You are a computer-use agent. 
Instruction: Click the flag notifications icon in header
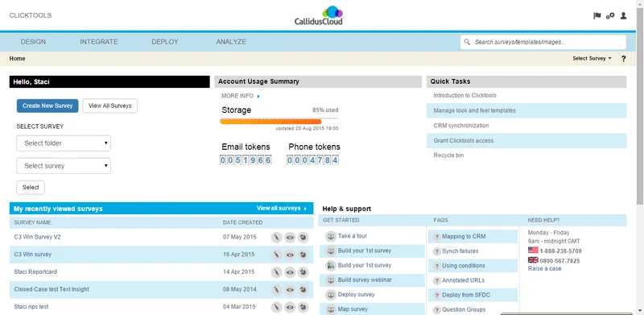pyautogui.click(x=597, y=15)
